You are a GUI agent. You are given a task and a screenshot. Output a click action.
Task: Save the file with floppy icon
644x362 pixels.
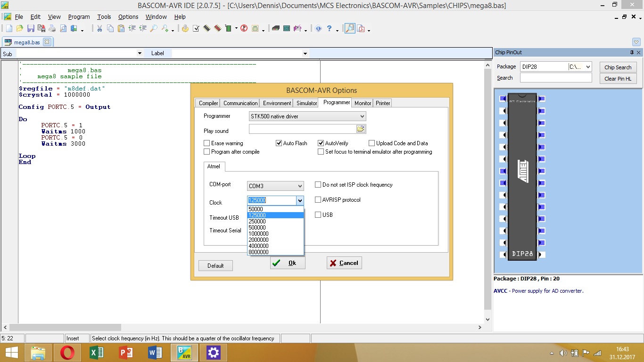coord(30,29)
